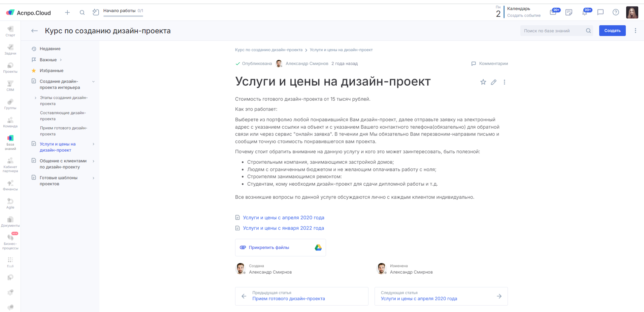Viewport: 644px width, 312px height.
Task: Add article to favorites with star icon
Action: [x=483, y=82]
